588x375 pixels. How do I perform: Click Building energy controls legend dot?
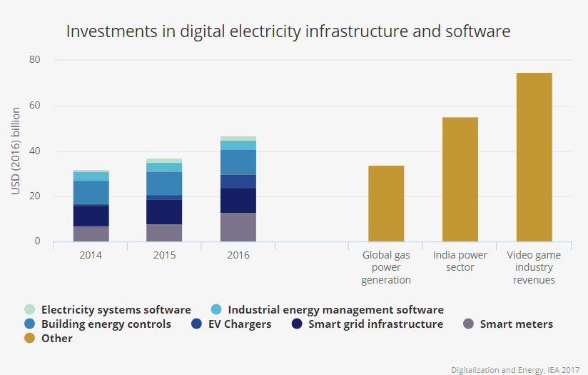(x=29, y=324)
